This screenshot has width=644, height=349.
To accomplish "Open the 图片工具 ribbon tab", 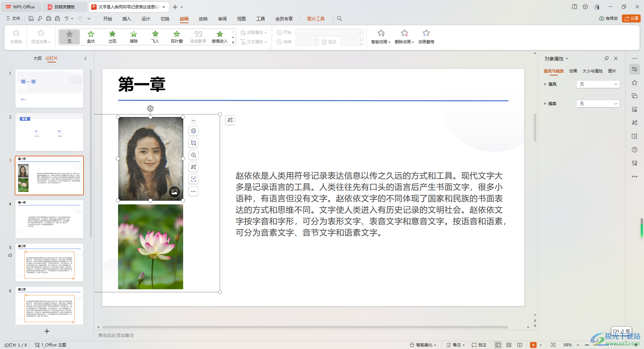I will [316, 19].
